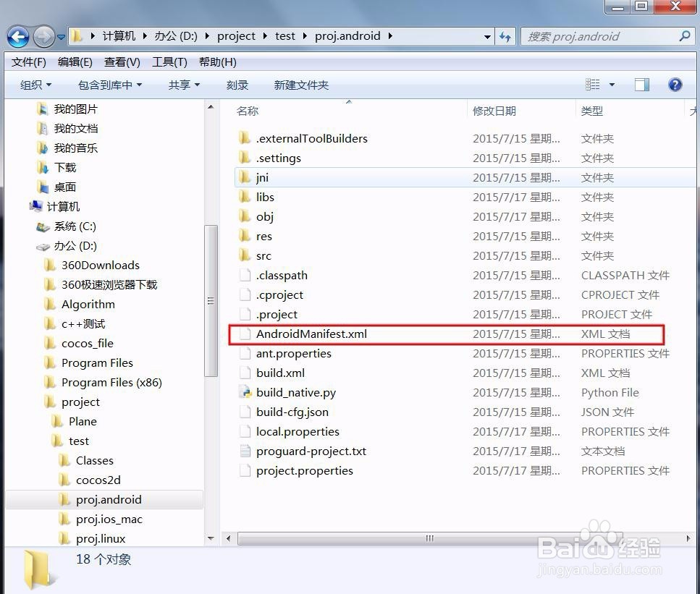Image resolution: width=700 pixels, height=594 pixels.
Task: Sort by the 类型 column header
Action: tap(592, 111)
